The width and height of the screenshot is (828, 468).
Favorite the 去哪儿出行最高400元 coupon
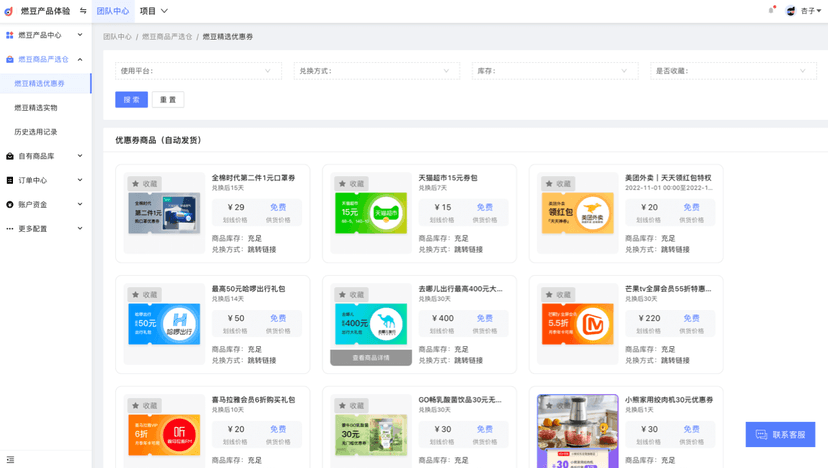pos(352,295)
